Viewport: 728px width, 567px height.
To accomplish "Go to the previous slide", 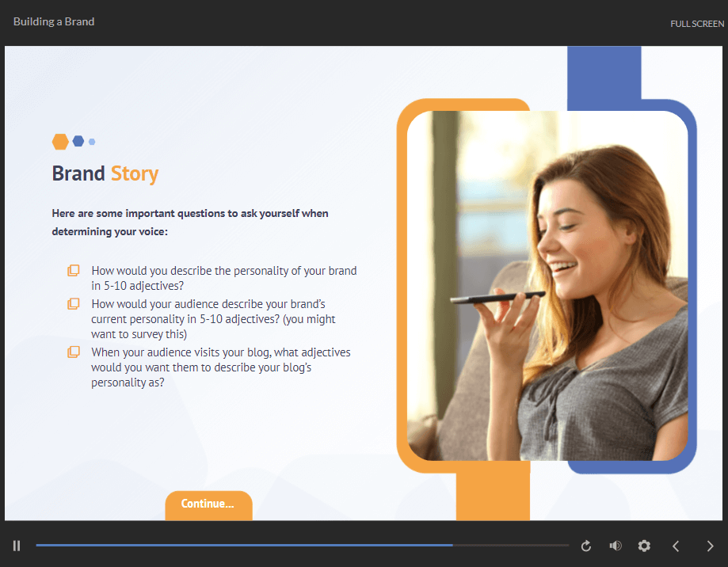I will [x=676, y=546].
